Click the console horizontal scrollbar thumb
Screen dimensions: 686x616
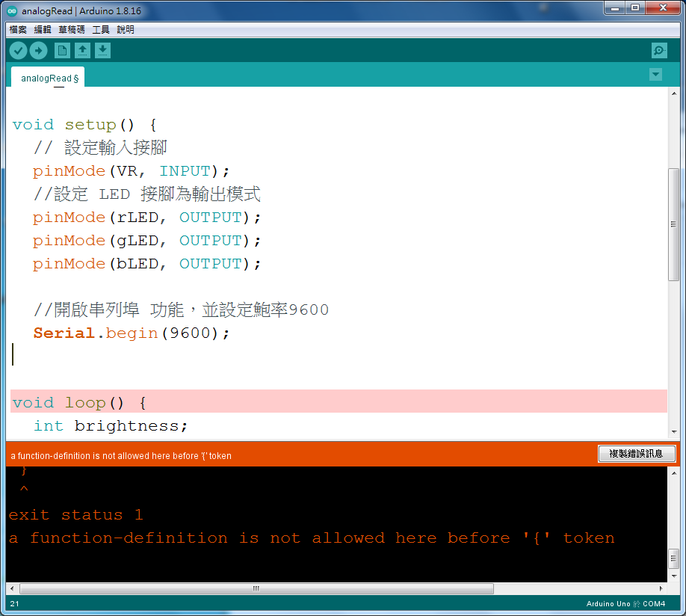[256, 588]
